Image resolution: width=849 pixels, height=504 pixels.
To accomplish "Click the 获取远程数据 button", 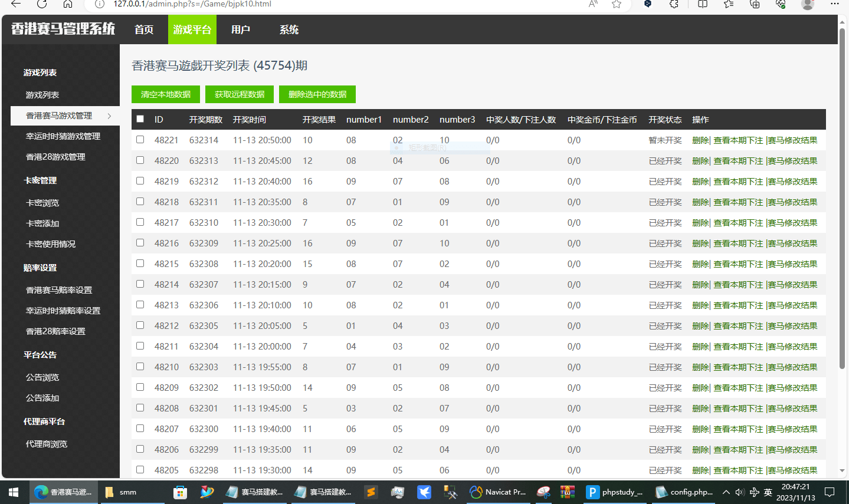I will coord(240,94).
